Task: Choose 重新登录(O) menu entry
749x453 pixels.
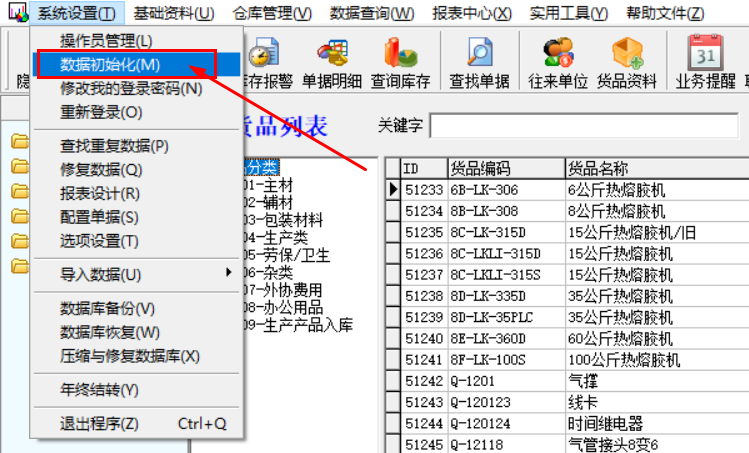Action: point(137,112)
